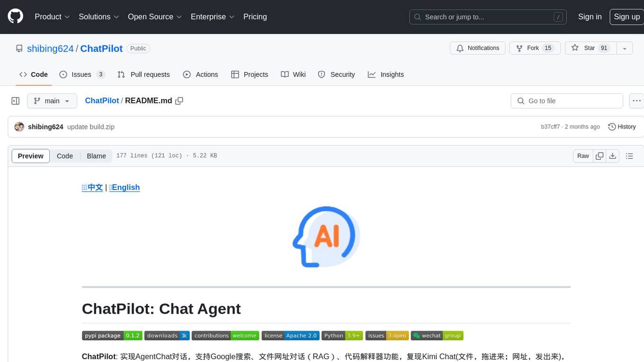Open the Sign up page
Image resolution: width=644 pixels, height=362 pixels.
tap(626, 17)
